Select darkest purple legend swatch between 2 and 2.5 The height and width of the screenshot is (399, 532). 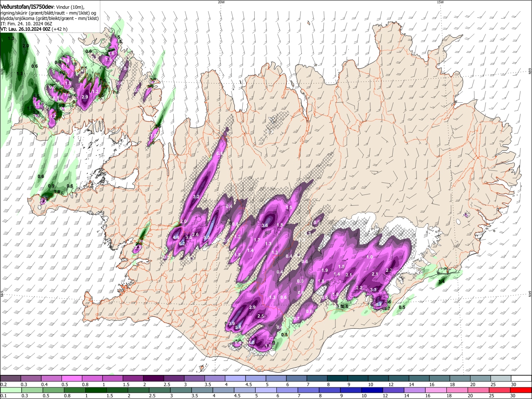(x=153, y=378)
